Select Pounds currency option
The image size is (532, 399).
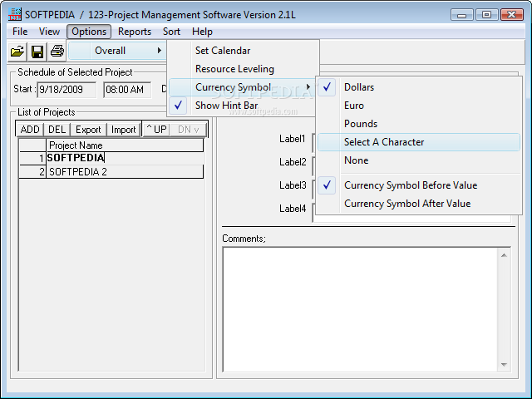tap(419, 124)
